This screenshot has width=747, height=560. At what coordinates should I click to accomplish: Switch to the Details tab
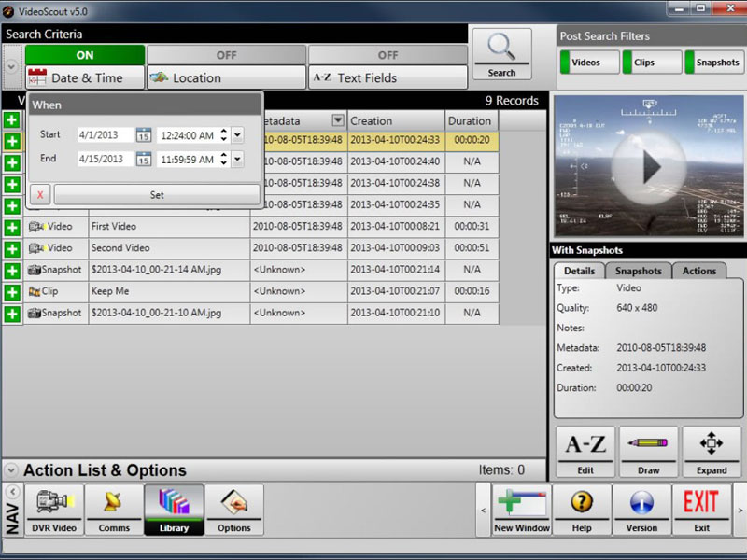tap(579, 271)
